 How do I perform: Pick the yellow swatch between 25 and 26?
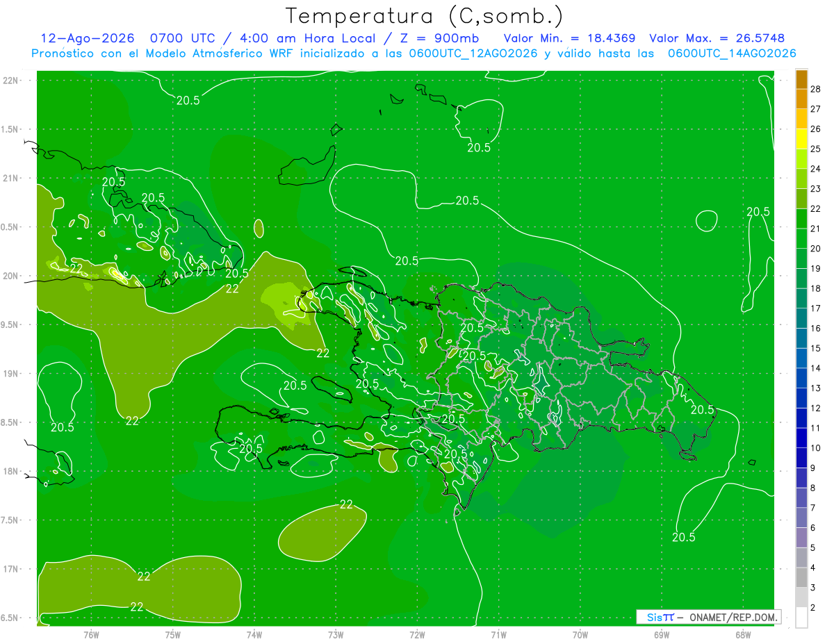pos(801,139)
